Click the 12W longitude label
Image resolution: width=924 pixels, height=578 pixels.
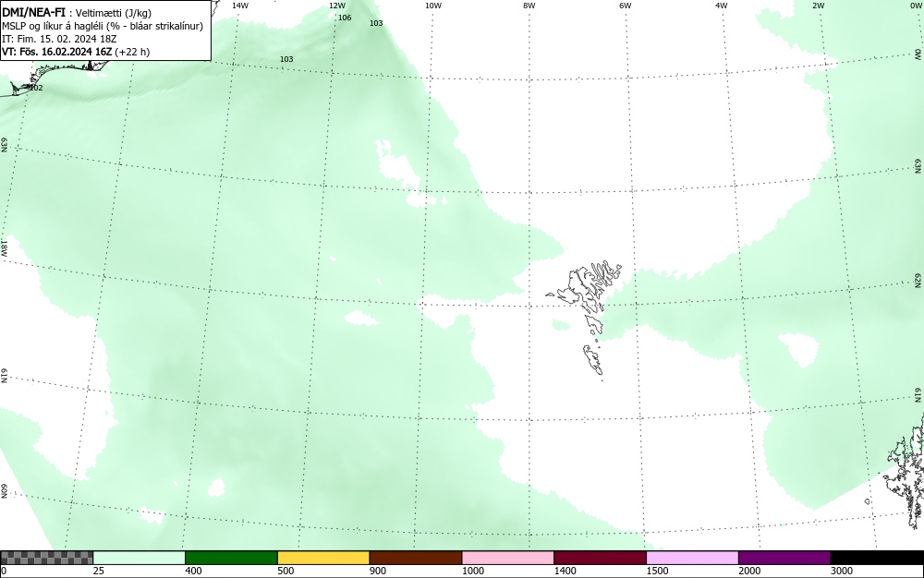click(x=337, y=6)
